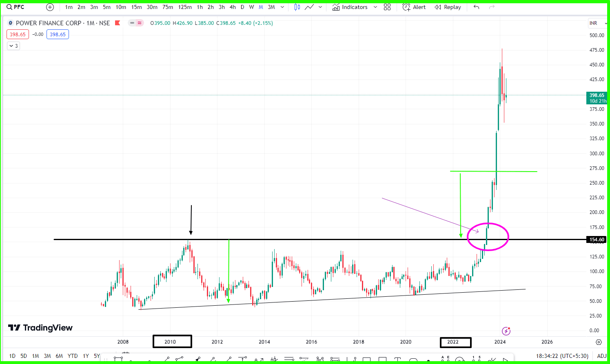Screen dimensions: 610x364
Task: Click the +8.40 (+2.15%) change value
Action: click(x=255, y=23)
